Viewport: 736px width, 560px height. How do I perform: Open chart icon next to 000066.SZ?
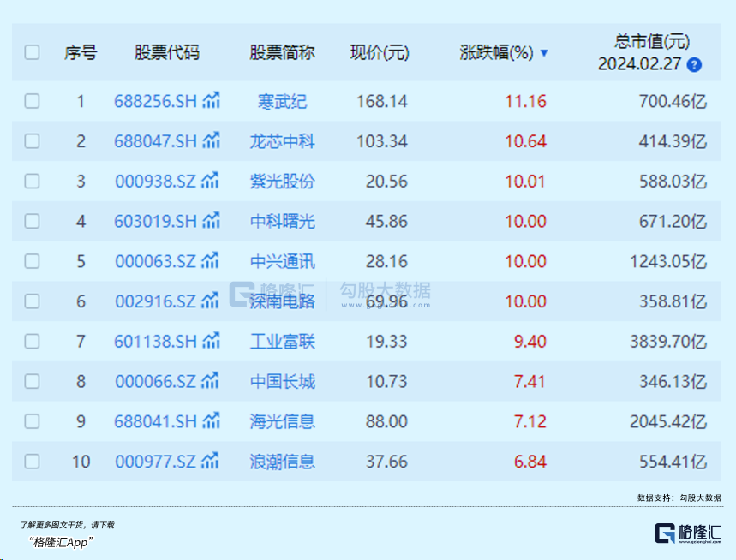210,380
